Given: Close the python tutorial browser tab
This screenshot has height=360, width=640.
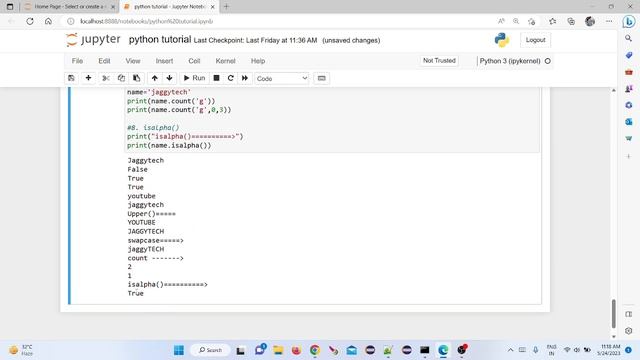Looking at the screenshot, I should (x=212, y=7).
